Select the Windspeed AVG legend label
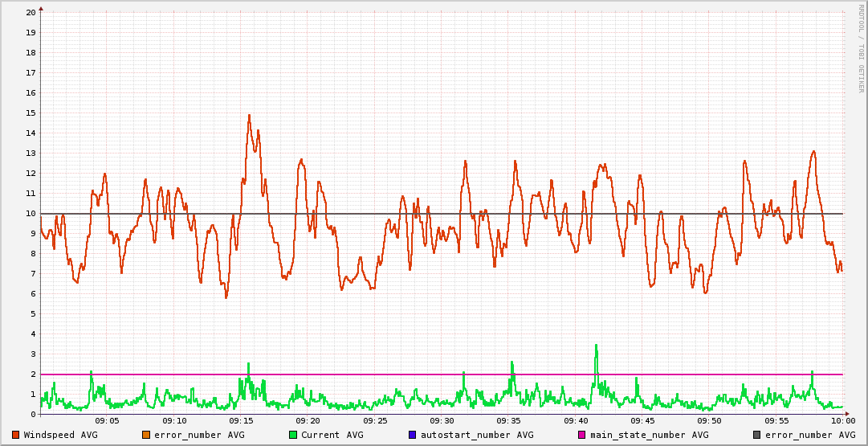 [60, 435]
